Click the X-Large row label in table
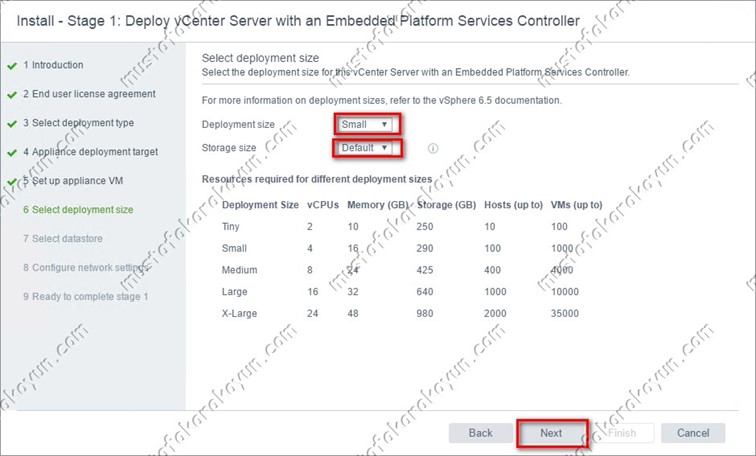756x456 pixels. tap(239, 313)
